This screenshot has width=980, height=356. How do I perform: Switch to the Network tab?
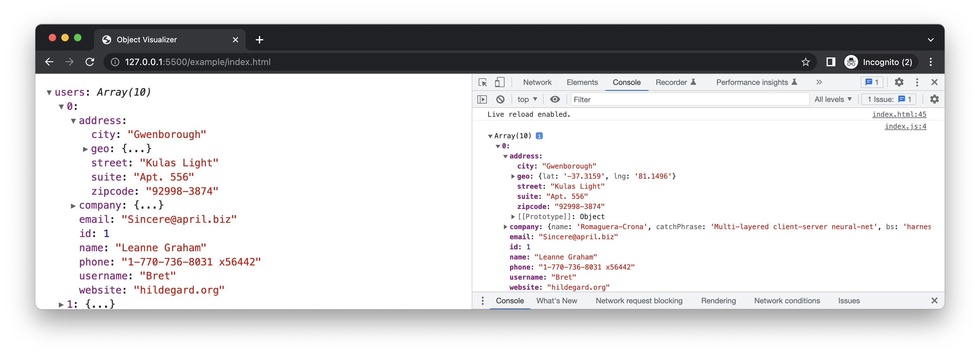pyautogui.click(x=537, y=82)
